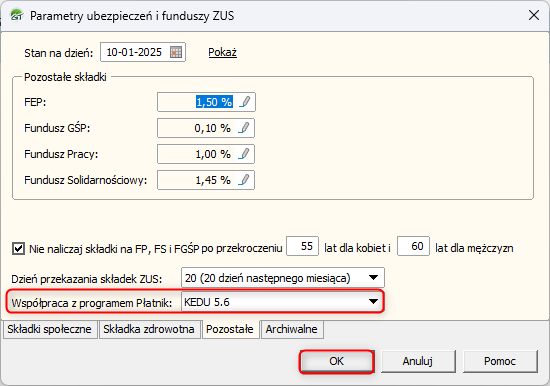Switch to the Składka zdrowotna tab

coord(149,329)
